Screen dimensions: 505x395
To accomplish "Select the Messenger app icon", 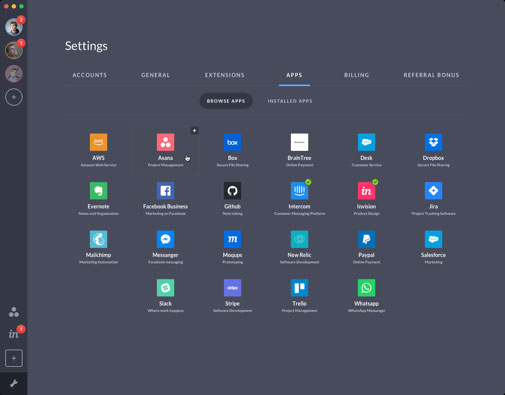I will point(165,239).
